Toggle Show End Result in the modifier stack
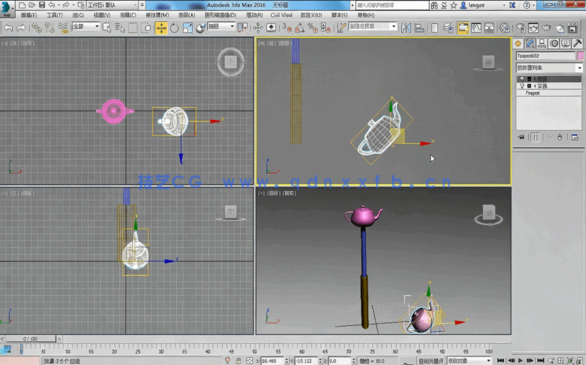The width and height of the screenshot is (586, 365). (x=536, y=137)
